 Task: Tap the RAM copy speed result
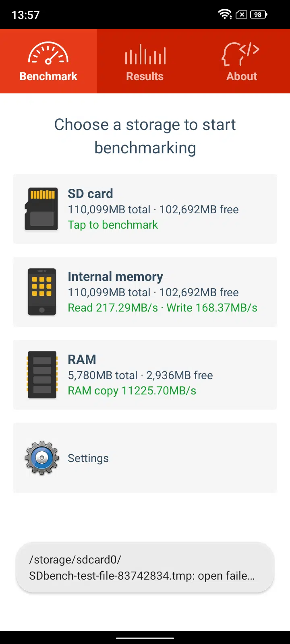pos(132,390)
